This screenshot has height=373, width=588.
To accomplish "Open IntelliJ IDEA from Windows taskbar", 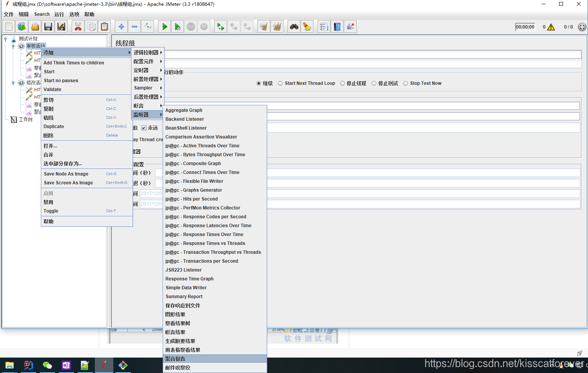I will click(29, 365).
